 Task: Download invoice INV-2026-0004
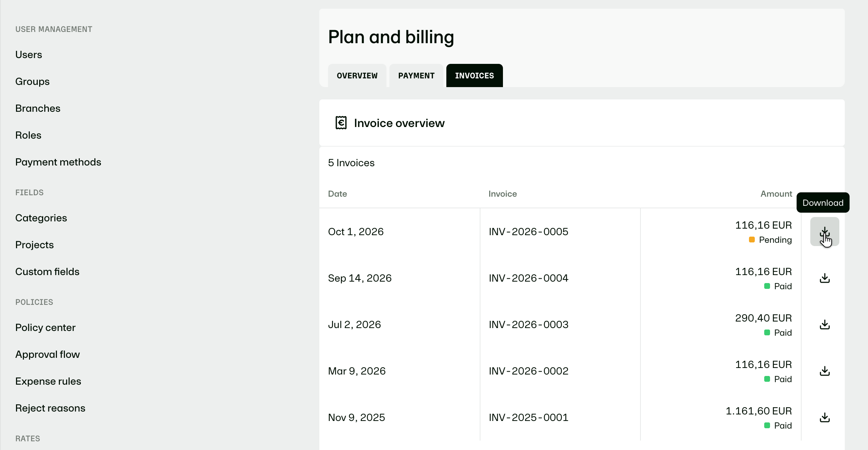click(x=824, y=278)
